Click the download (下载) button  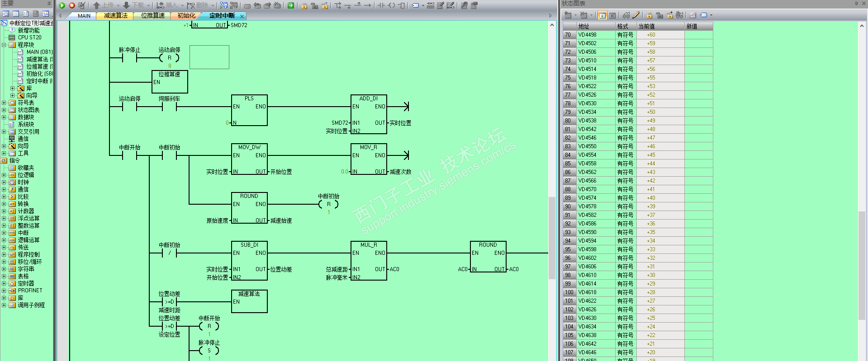(x=134, y=5)
